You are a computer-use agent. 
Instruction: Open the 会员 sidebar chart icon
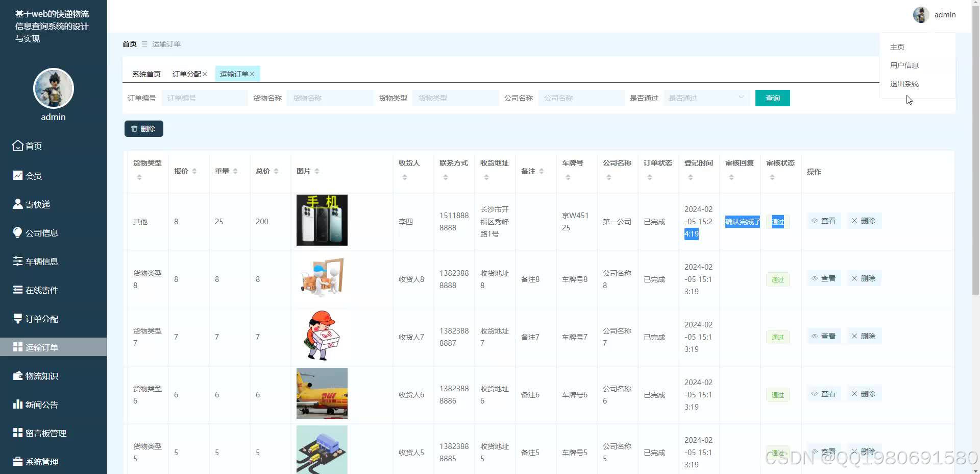[x=18, y=175]
